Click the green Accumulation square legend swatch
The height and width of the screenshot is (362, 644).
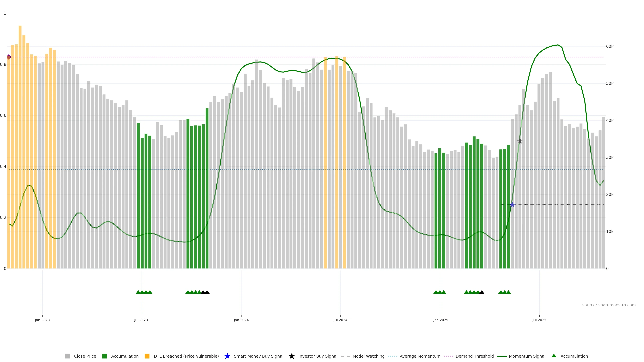tap(104, 356)
